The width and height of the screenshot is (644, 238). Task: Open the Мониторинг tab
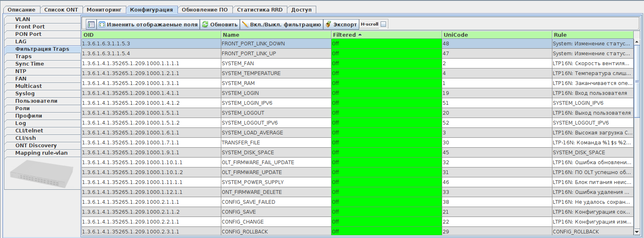click(x=104, y=9)
